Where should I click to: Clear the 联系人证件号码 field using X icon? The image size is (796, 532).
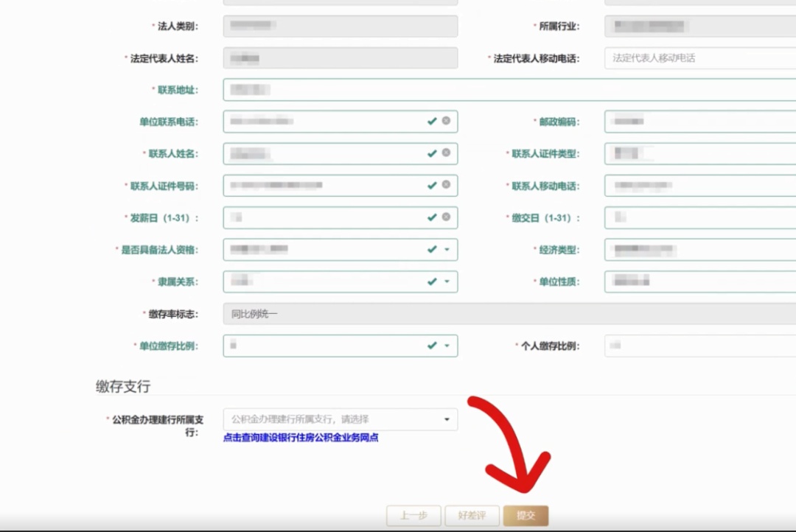pyautogui.click(x=446, y=185)
